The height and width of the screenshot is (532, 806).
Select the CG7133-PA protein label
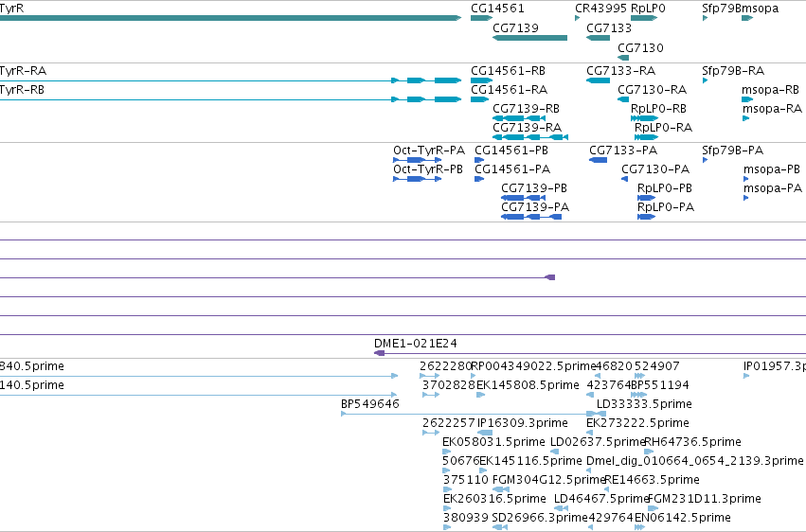623,151
